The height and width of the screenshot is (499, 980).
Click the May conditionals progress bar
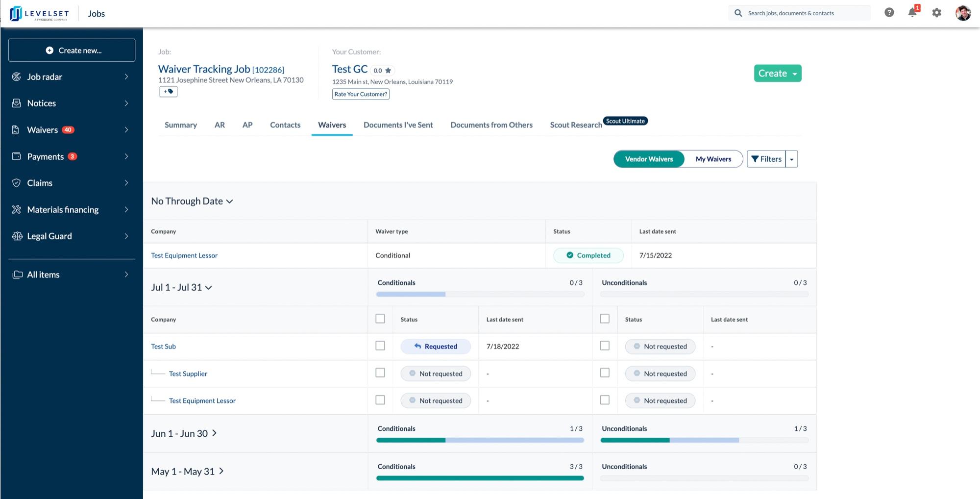(x=480, y=478)
